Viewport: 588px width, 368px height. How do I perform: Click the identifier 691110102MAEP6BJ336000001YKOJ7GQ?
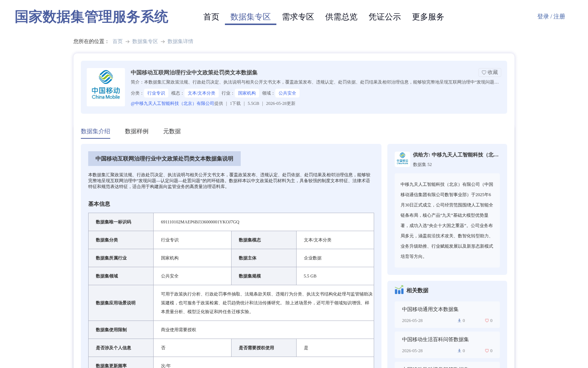(200, 222)
